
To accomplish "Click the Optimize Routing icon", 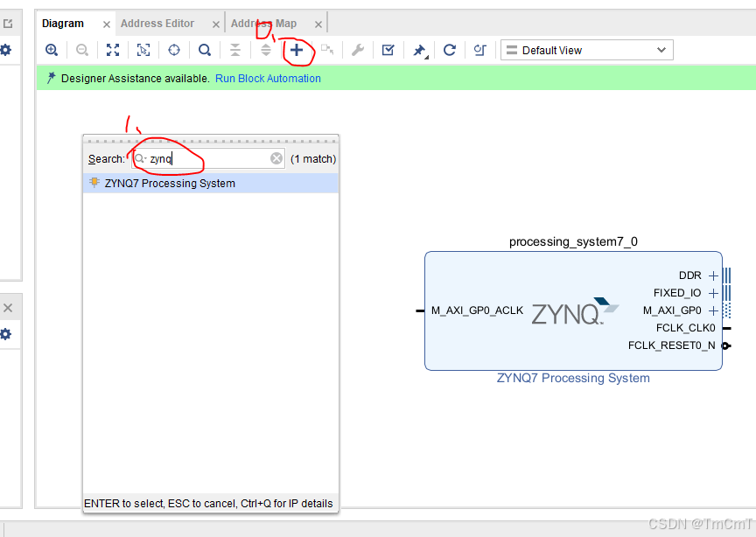I will tap(479, 50).
